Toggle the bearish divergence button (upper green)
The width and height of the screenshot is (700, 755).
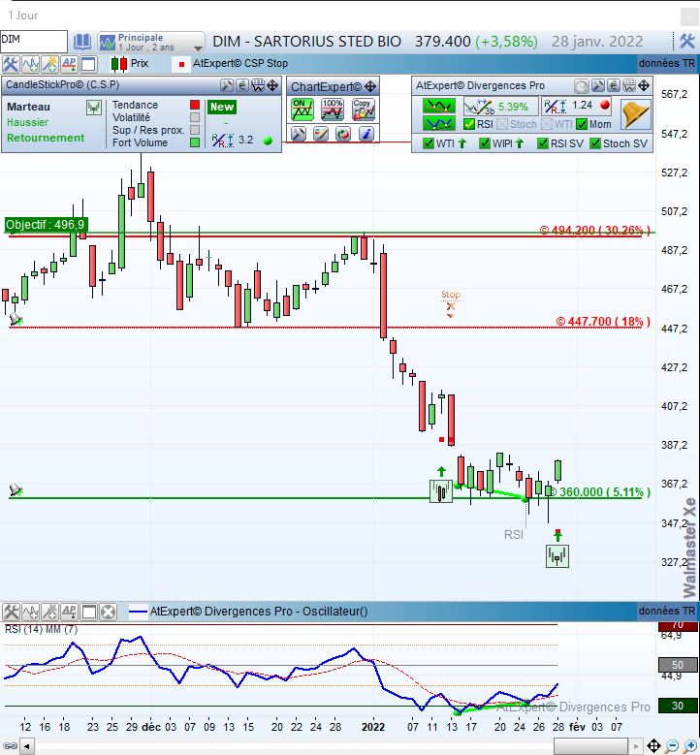(x=438, y=106)
